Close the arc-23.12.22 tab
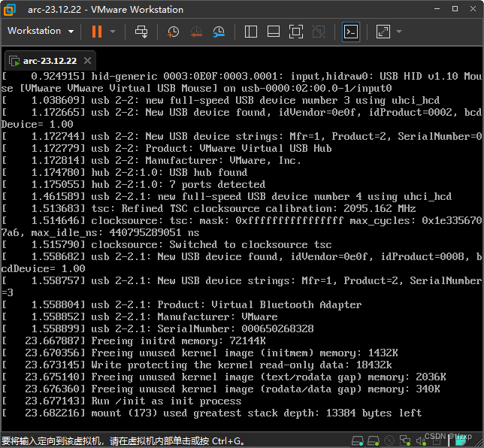Screen dimensions: 484x448 pos(88,61)
